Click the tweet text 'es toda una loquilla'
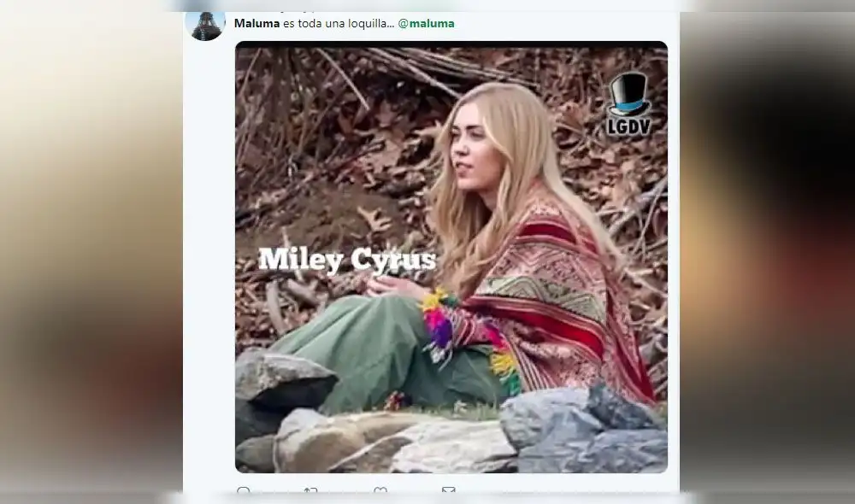This screenshot has width=855, height=504. tap(338, 23)
